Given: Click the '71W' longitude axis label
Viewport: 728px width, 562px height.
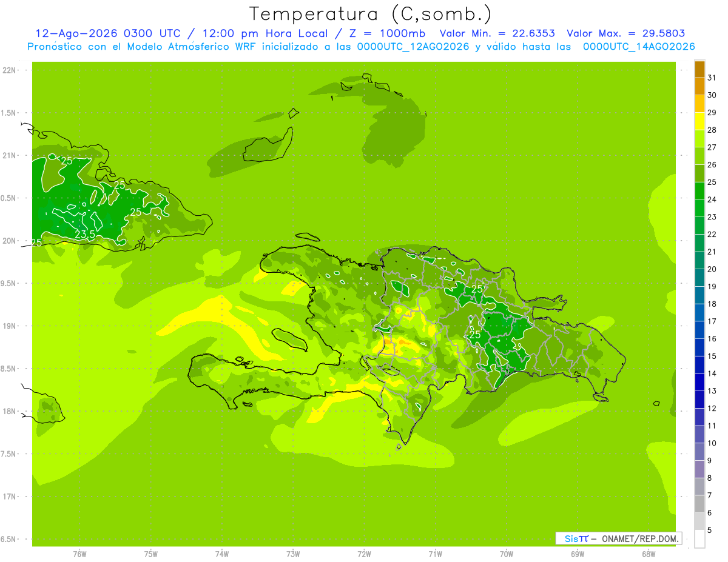Looking at the screenshot, I should tap(435, 554).
